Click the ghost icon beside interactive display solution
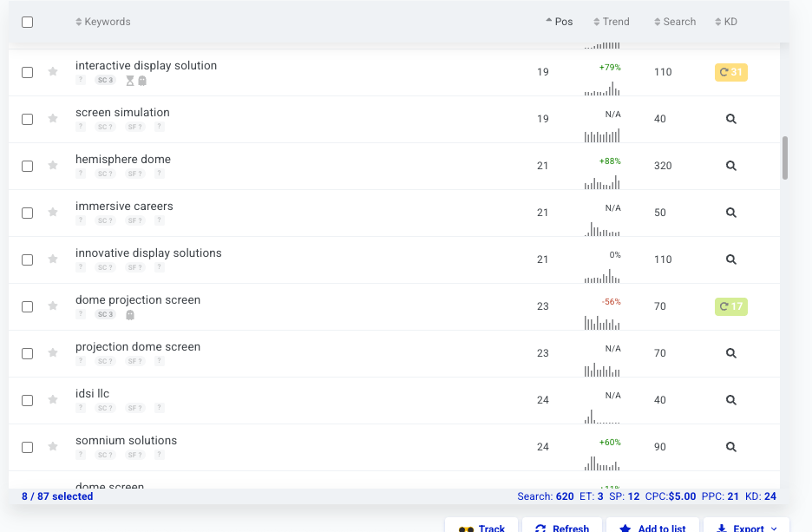 pos(141,80)
